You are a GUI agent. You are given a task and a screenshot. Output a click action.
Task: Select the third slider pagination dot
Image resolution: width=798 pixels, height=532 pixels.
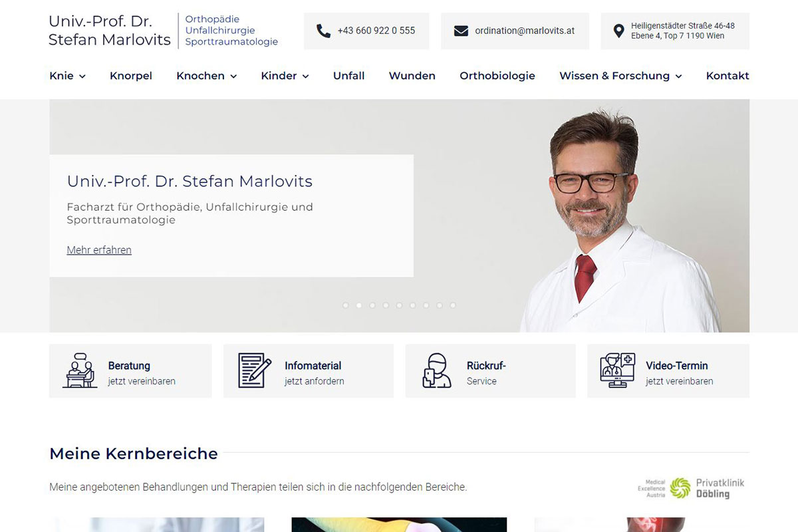click(x=372, y=305)
